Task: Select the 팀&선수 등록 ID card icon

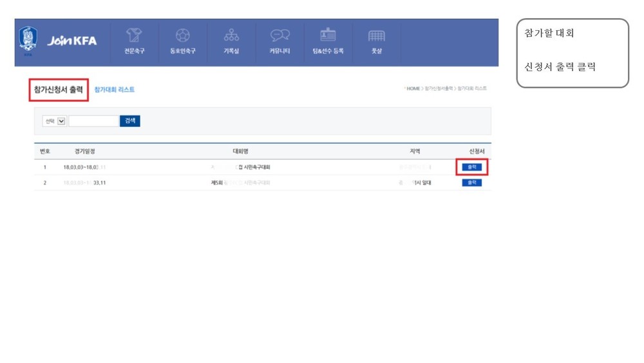Action: click(328, 35)
